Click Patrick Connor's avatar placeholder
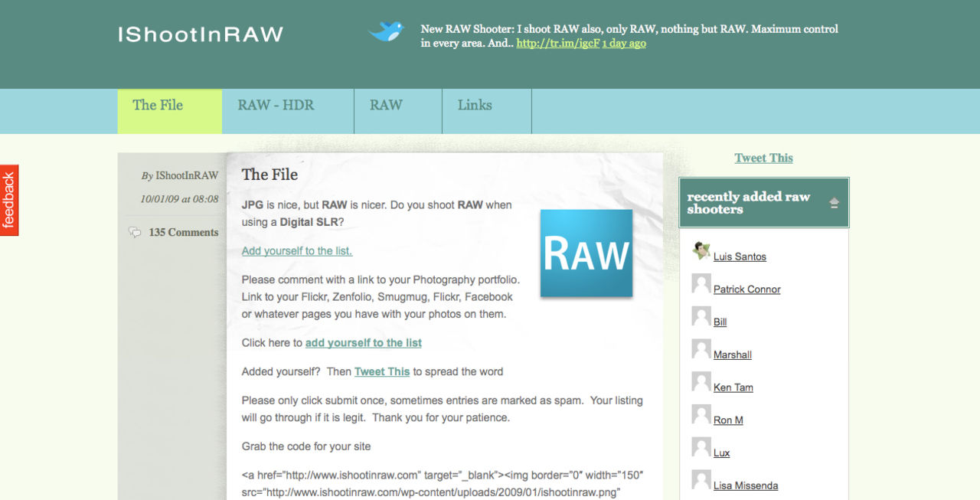This screenshot has width=980, height=500. 701,283
